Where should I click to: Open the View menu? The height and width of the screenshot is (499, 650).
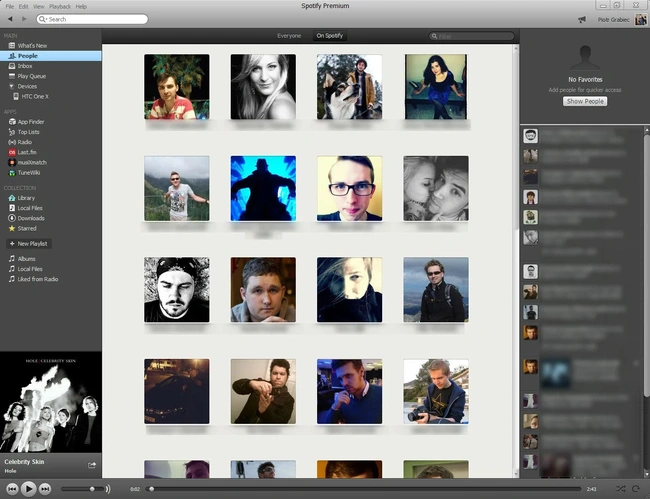(x=39, y=7)
